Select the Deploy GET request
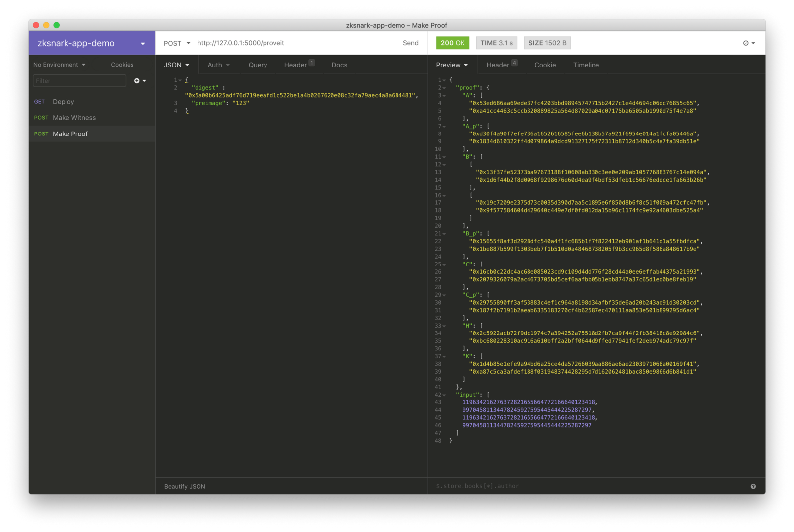This screenshot has height=532, width=794. point(64,102)
